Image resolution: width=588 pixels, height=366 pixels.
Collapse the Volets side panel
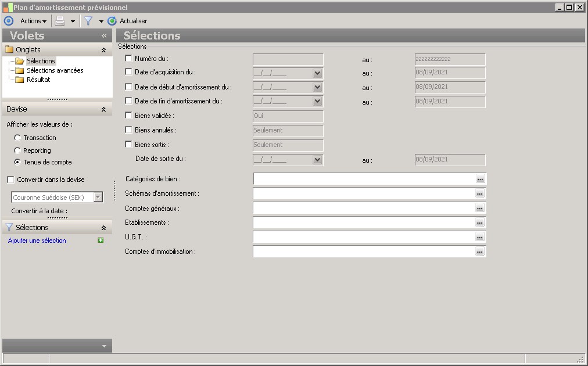pos(104,35)
